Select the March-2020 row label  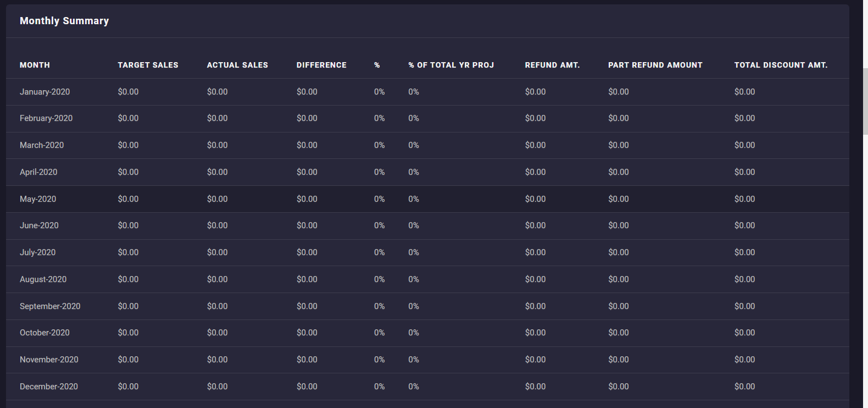tap(42, 145)
